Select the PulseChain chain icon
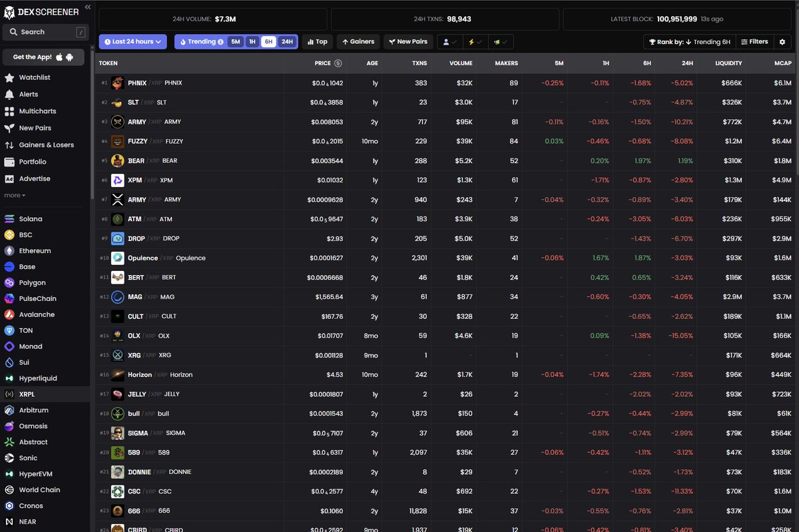The height and width of the screenshot is (532, 799). (9, 299)
